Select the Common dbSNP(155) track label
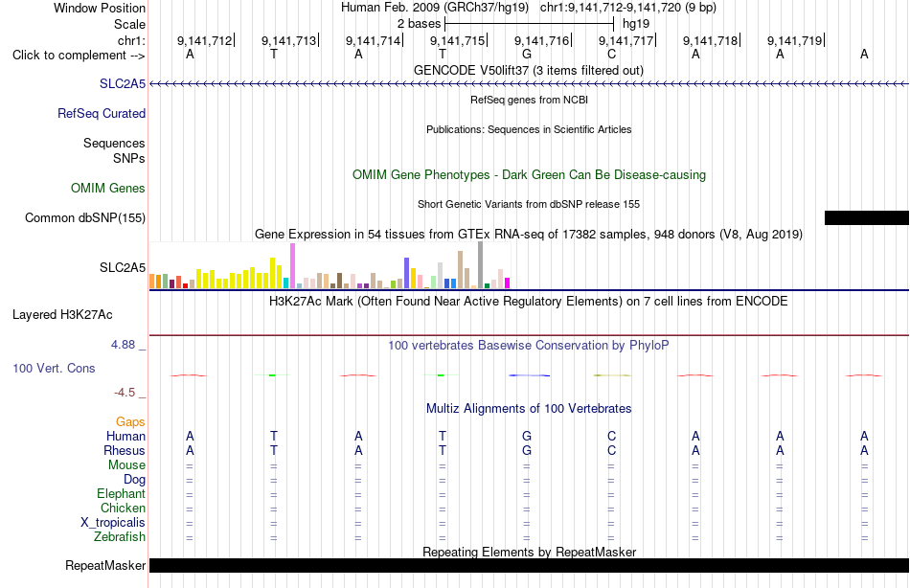Image resolution: width=910 pixels, height=588 pixels. pos(85,217)
